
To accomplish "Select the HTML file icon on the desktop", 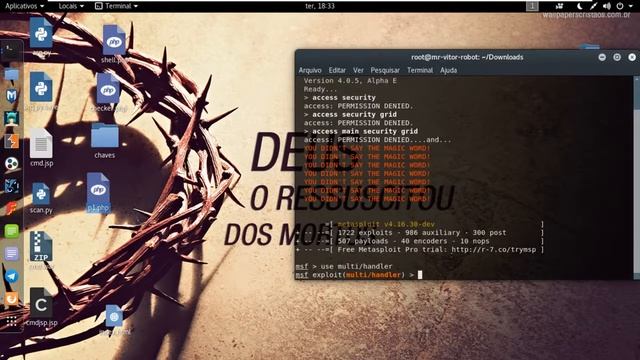I will click(114, 320).
